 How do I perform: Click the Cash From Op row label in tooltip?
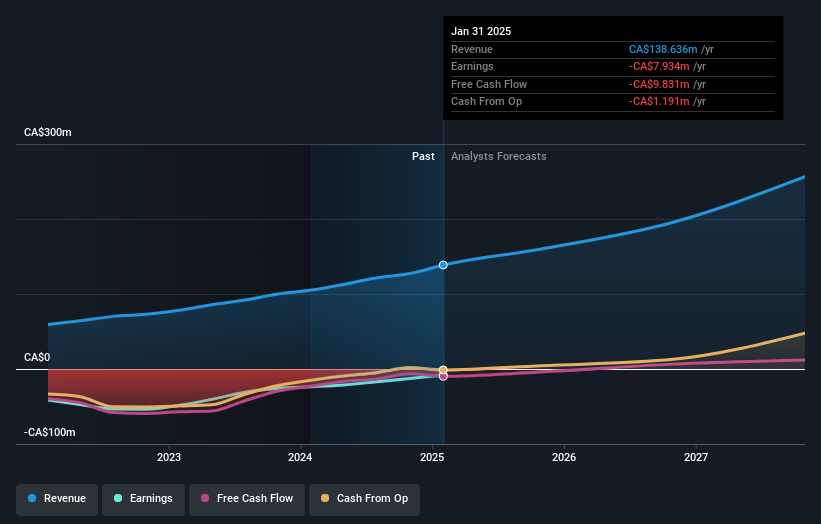click(486, 102)
